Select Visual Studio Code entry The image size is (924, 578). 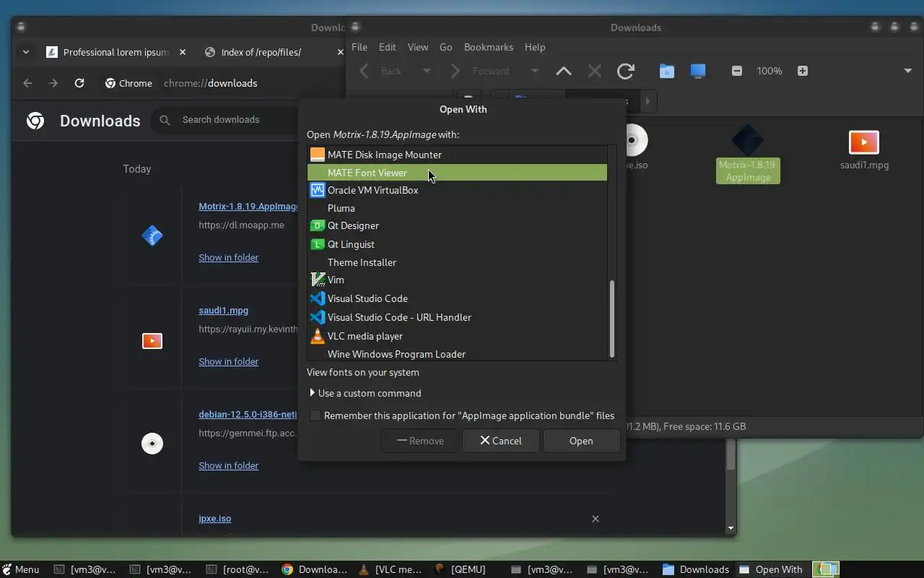click(457, 298)
